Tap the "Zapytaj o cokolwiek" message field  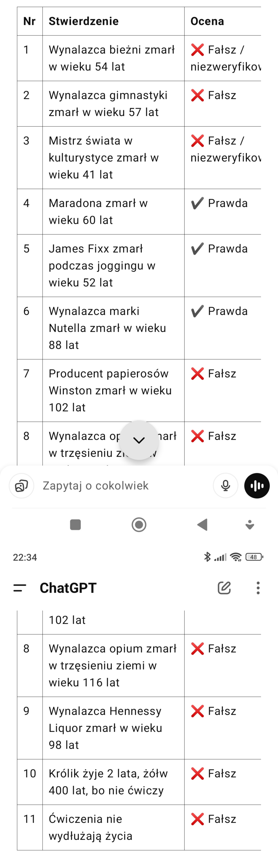click(121, 486)
